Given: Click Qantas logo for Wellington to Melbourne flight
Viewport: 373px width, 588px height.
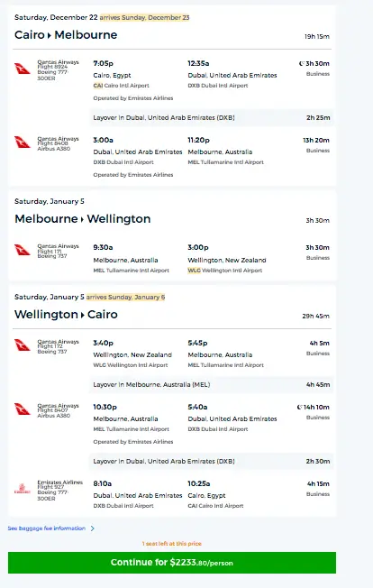Looking at the screenshot, I should click(x=23, y=345).
